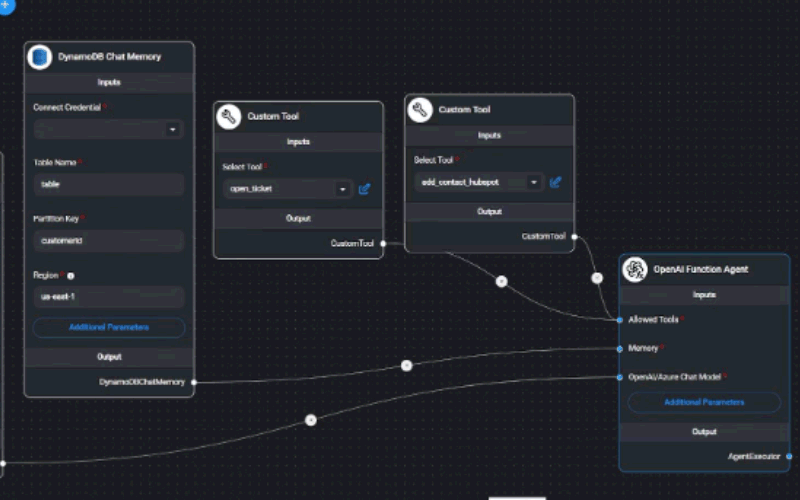Viewport: 800px width, 500px height.
Task: Edit the open_ticket tool with pencil icon
Action: tap(364, 189)
